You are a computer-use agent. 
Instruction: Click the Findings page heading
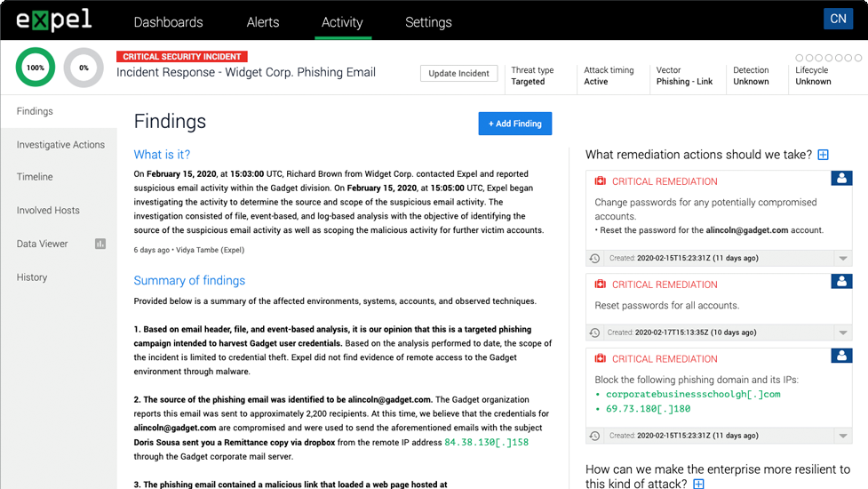tap(170, 121)
